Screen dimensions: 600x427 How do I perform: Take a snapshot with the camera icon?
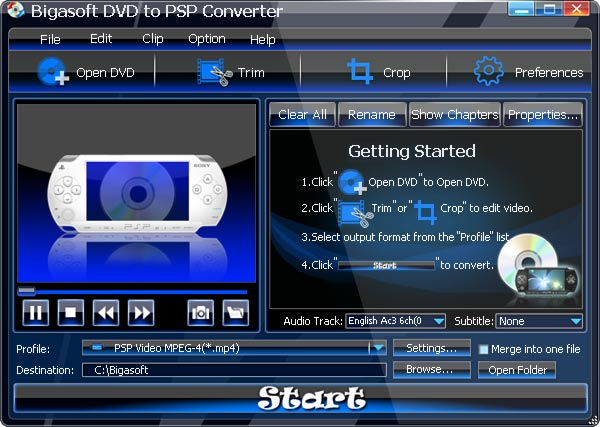(201, 313)
